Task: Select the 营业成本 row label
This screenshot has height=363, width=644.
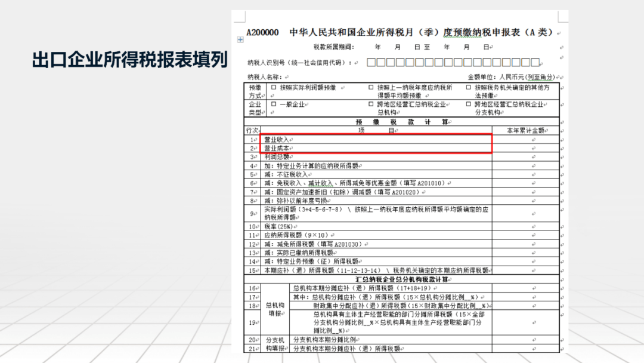Action: click(277, 147)
